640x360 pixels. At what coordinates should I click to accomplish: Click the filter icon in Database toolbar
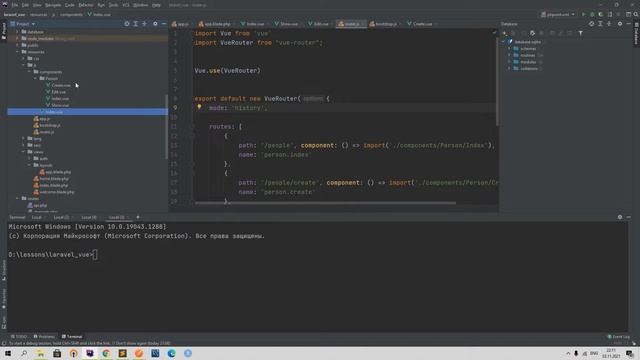(x=580, y=33)
